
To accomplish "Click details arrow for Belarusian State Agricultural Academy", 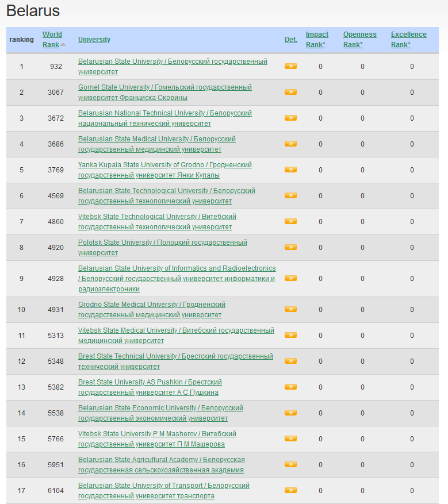I will [x=290, y=464].
